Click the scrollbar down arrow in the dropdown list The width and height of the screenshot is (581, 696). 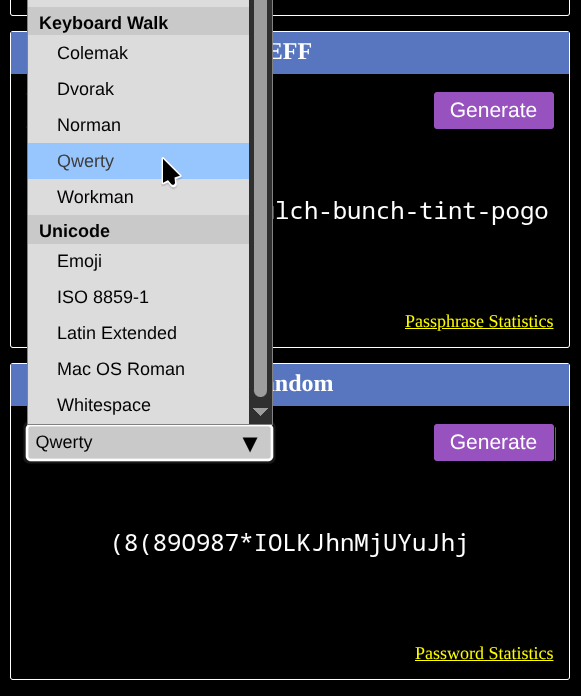[x=261, y=412]
